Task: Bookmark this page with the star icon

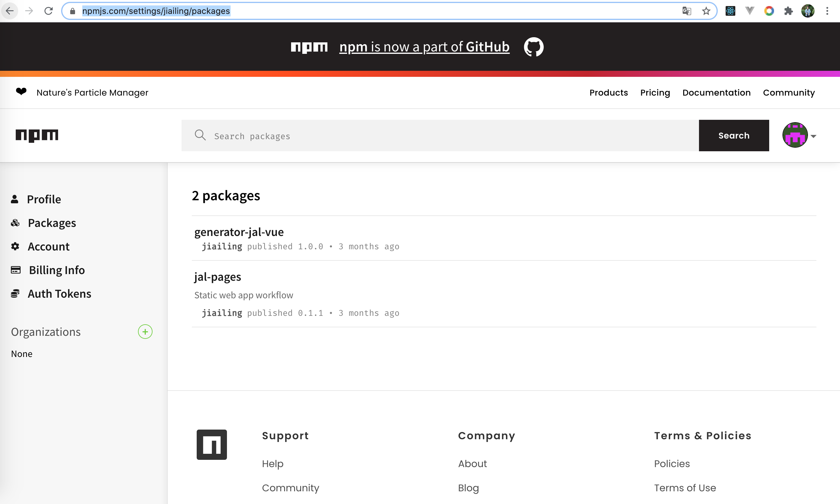Action: pos(706,11)
